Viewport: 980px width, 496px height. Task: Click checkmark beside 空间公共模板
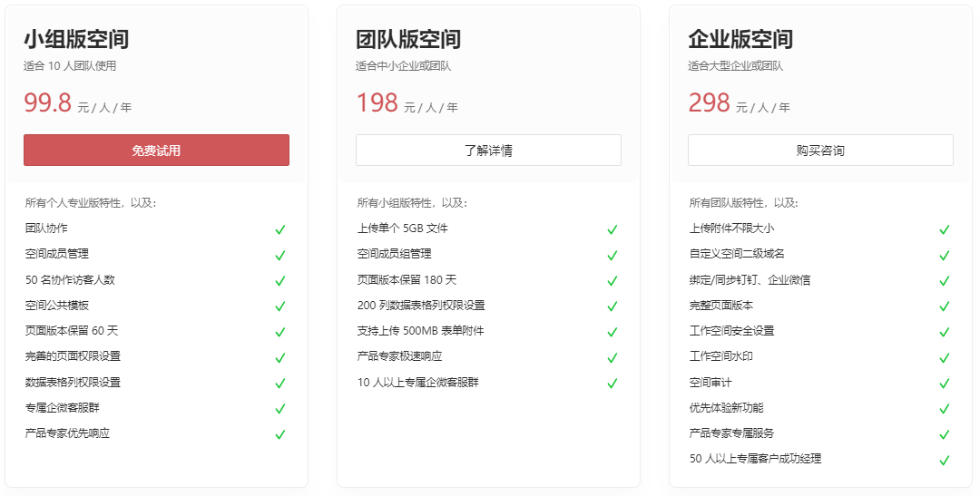click(280, 306)
